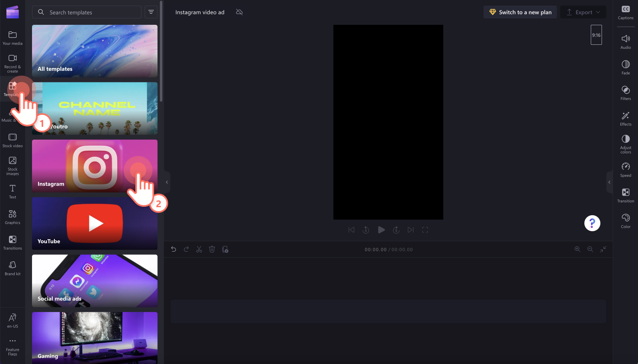Click the Search templates field

click(x=86, y=12)
